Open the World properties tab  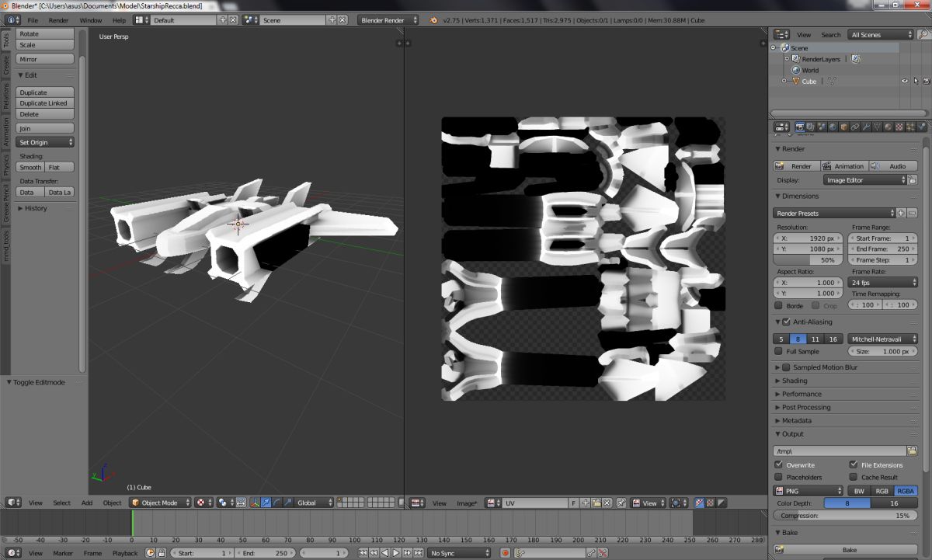click(833, 127)
